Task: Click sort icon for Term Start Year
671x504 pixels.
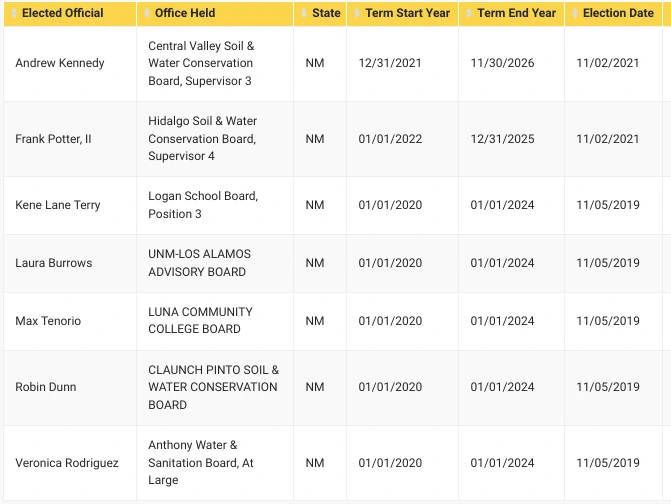Action: click(357, 14)
